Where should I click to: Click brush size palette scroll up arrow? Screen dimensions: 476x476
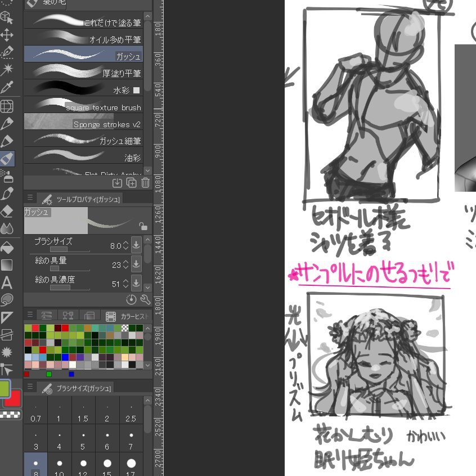point(148,401)
